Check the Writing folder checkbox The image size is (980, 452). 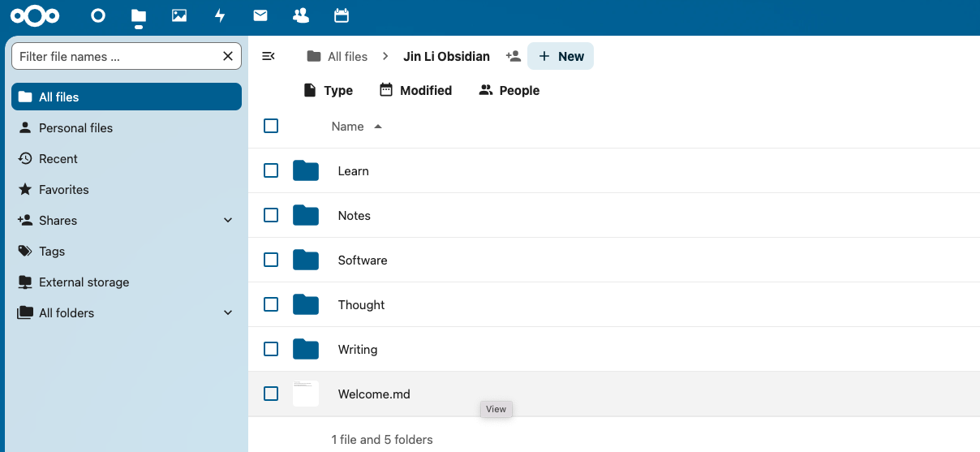click(x=271, y=349)
